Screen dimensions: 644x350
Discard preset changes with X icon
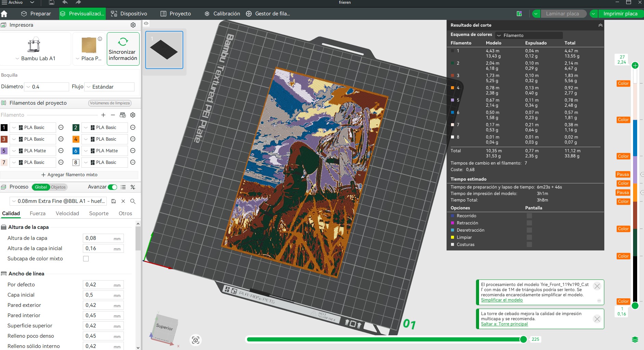point(123,201)
